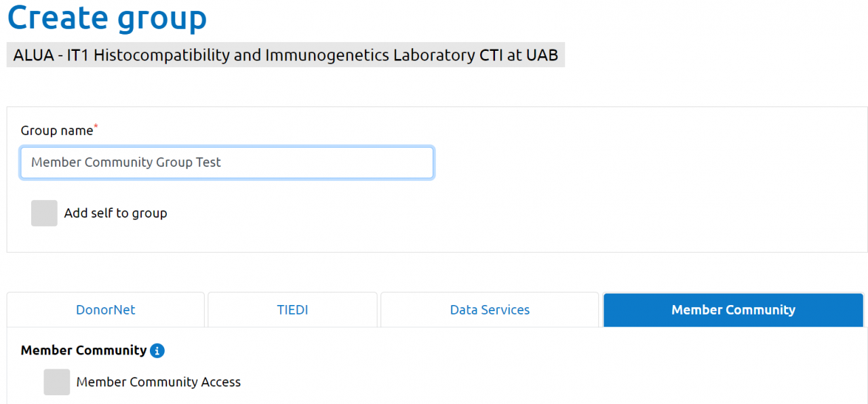Enable the Add self to group checkbox
Viewport: 868px width, 404px height.
click(43, 213)
